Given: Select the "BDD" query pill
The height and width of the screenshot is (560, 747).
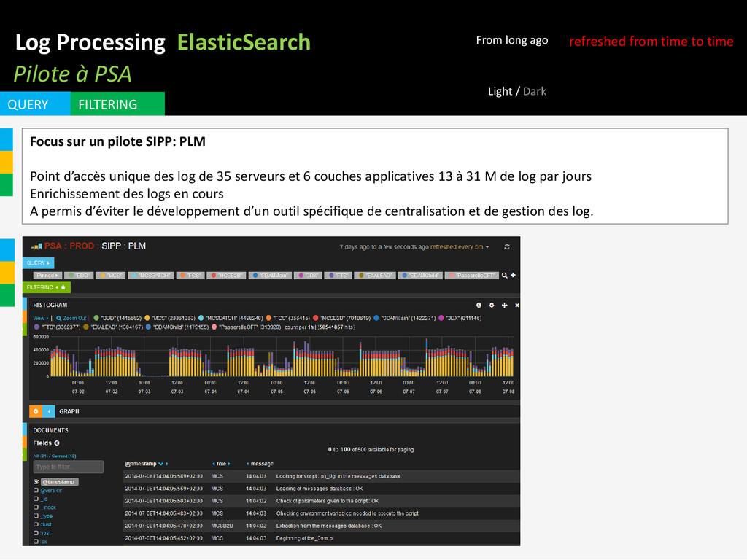Looking at the screenshot, I should tap(79, 275).
